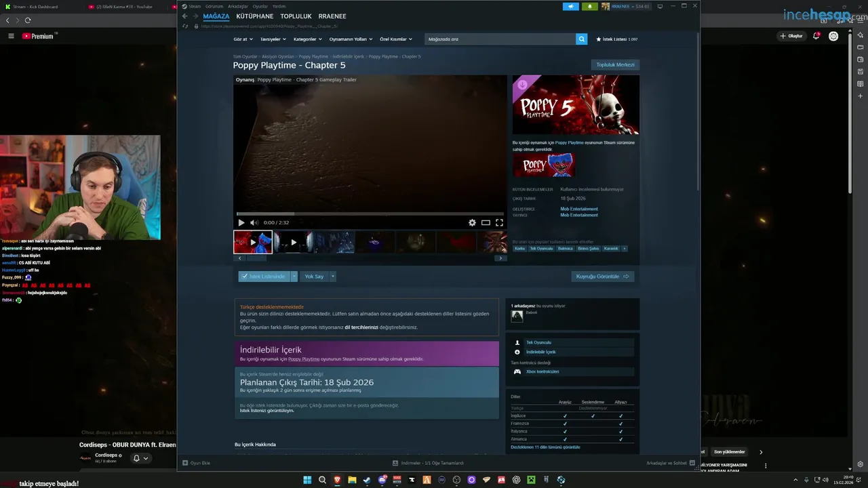The height and width of the screenshot is (488, 868).
Task: Click the Korku tag
Action: click(x=520, y=249)
